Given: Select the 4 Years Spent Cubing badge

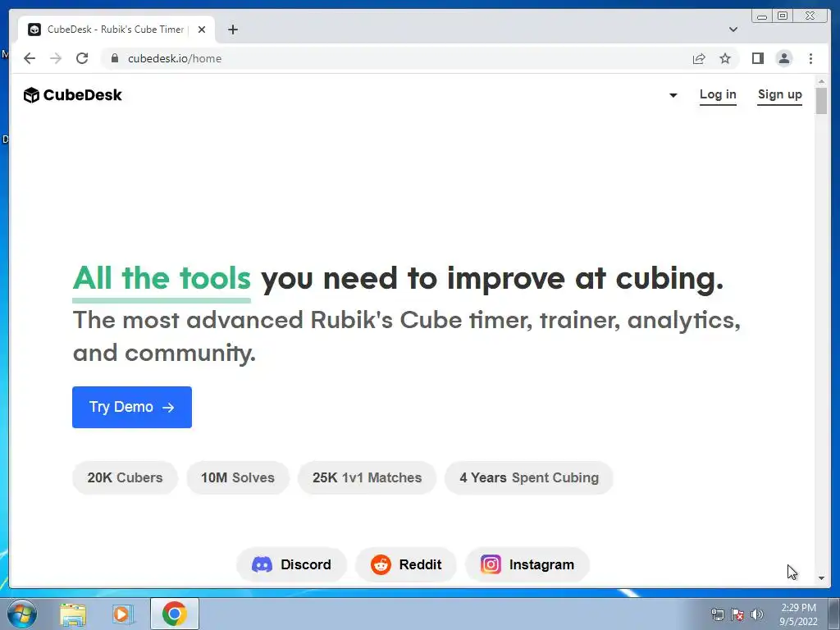Looking at the screenshot, I should pyautogui.click(x=529, y=477).
